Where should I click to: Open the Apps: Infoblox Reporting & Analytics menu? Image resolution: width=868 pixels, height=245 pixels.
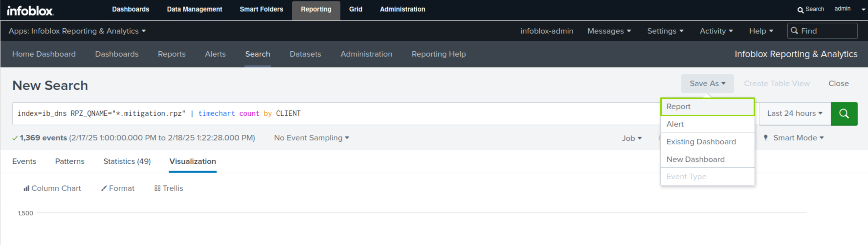77,31
